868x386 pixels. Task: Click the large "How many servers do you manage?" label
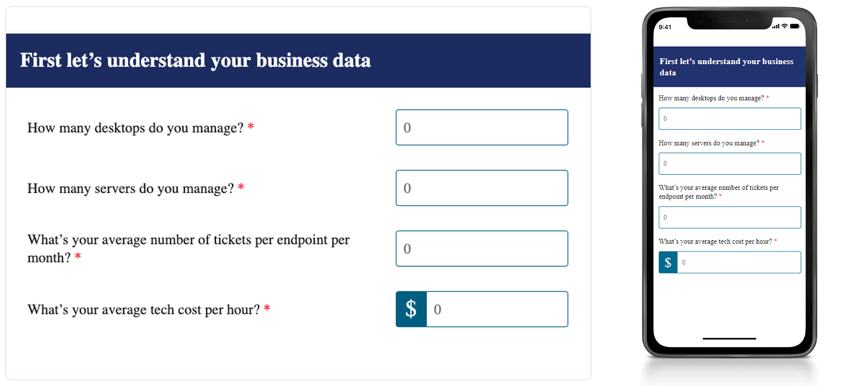131,188
